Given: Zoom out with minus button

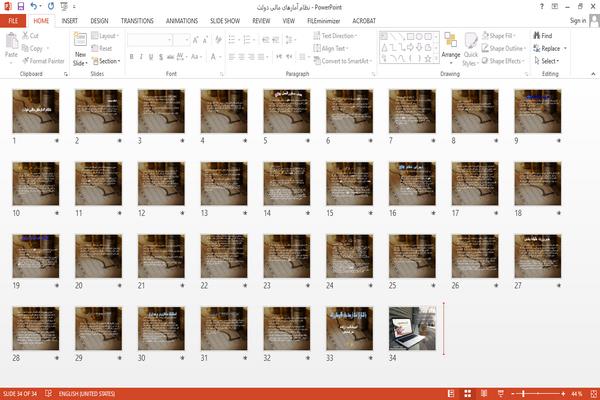Looking at the screenshot, I should click(x=513, y=393).
